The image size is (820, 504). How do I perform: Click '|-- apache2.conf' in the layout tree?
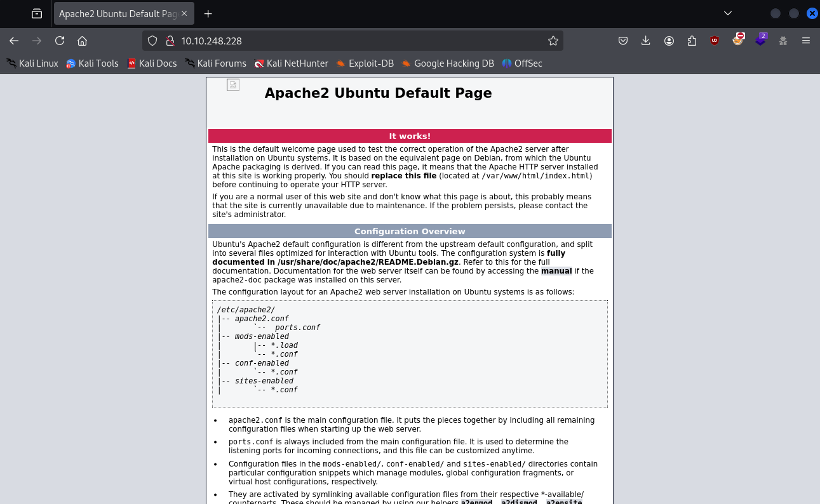point(253,319)
